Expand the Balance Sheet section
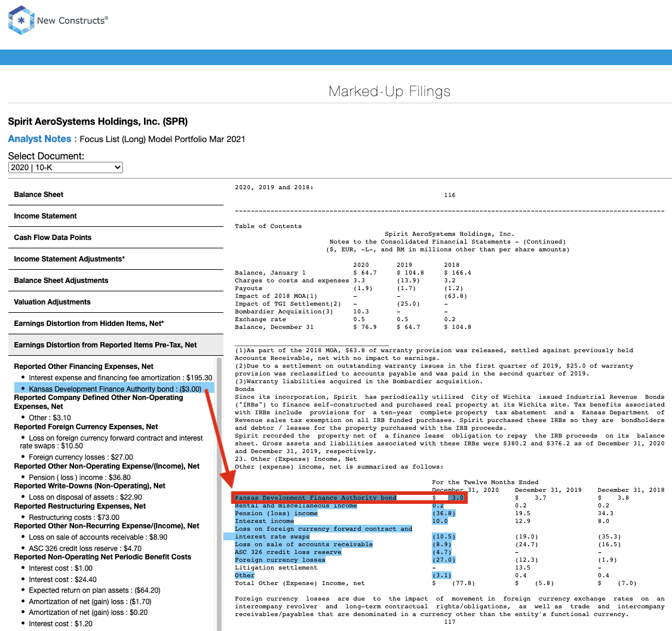This screenshot has height=631, width=672. point(116,195)
